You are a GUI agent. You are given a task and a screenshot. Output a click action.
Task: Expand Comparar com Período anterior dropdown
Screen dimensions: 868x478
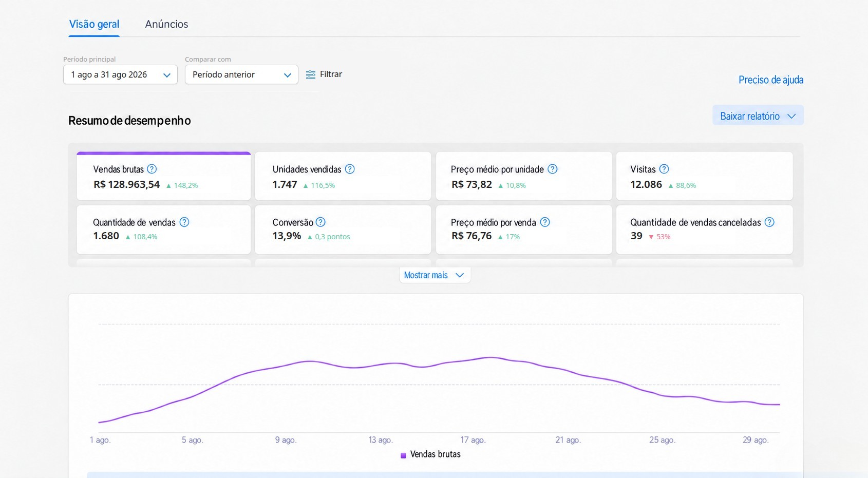241,74
